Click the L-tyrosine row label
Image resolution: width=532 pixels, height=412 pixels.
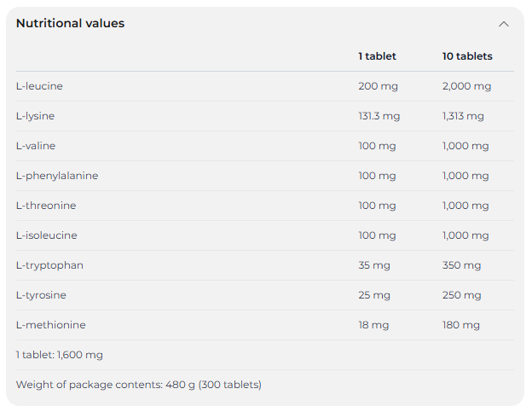point(41,295)
